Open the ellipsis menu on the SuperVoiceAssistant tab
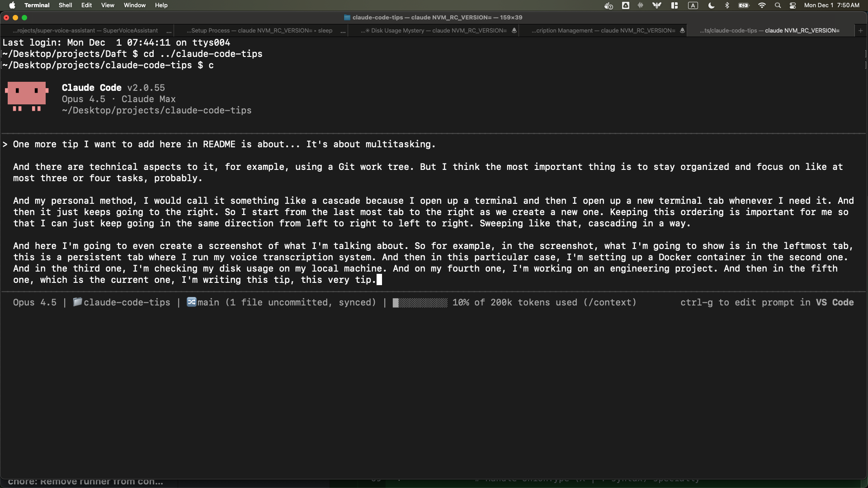Image resolution: width=868 pixels, height=488 pixels. [170, 31]
